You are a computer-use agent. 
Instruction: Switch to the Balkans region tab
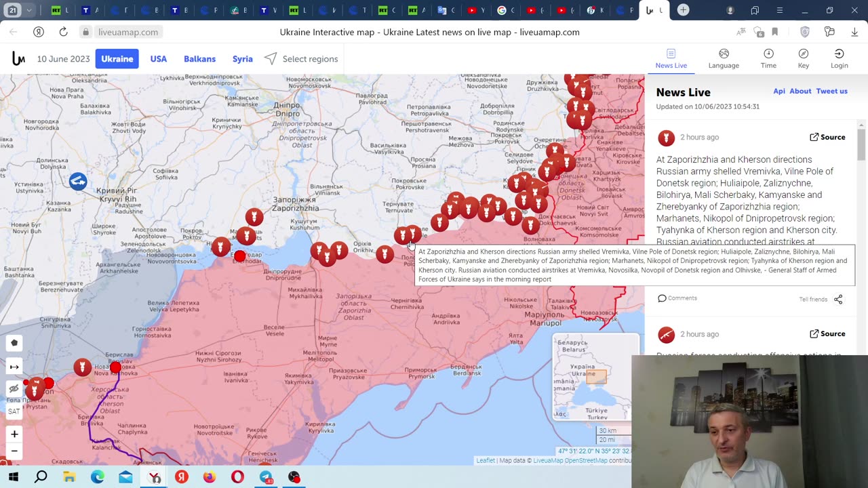tap(199, 59)
